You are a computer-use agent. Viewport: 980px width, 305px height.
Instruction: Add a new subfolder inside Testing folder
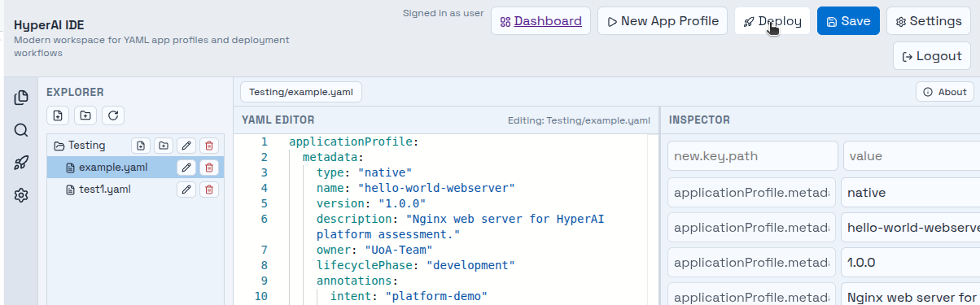coord(164,146)
